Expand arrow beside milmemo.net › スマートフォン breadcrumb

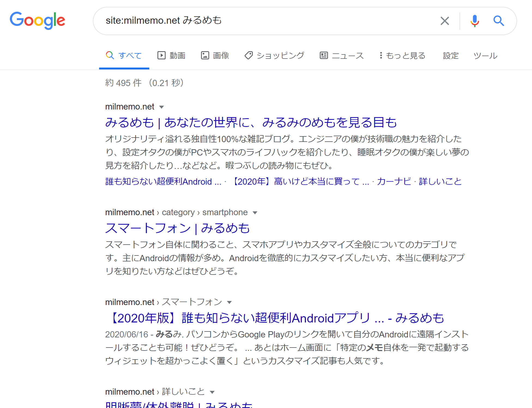[229, 302]
